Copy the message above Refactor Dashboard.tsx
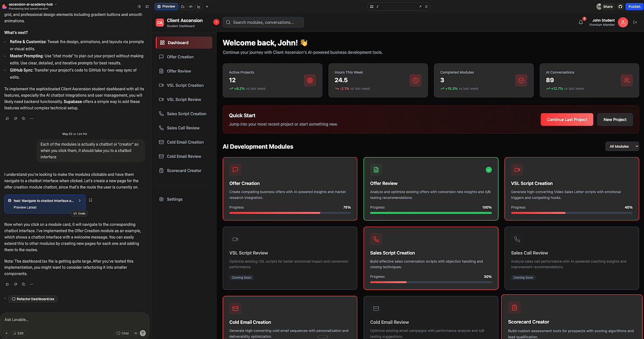Screen dimensions: 644x339 pyautogui.click(x=23, y=284)
